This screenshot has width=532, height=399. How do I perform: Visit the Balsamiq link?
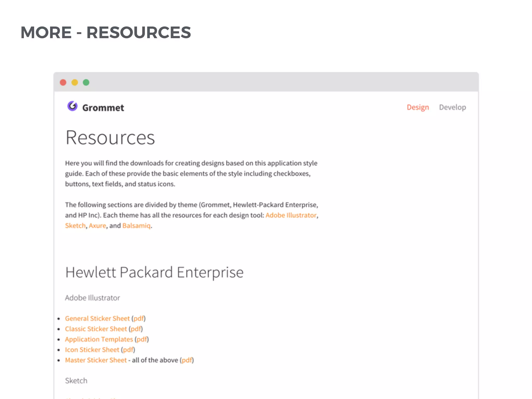[136, 225]
